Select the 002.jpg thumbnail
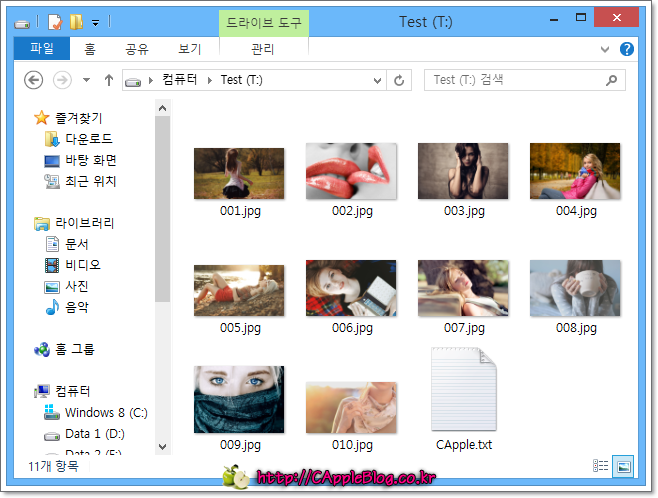The height and width of the screenshot is (498, 658). click(351, 171)
